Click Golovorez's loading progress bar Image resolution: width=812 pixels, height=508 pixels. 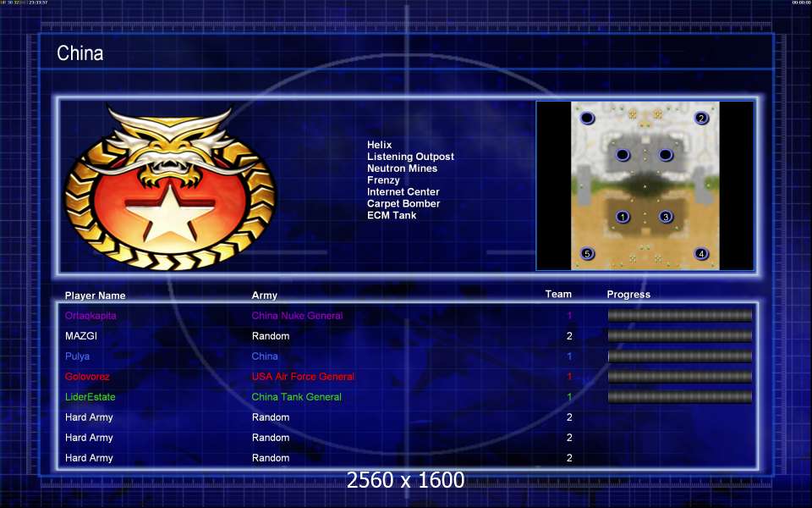coord(679,377)
